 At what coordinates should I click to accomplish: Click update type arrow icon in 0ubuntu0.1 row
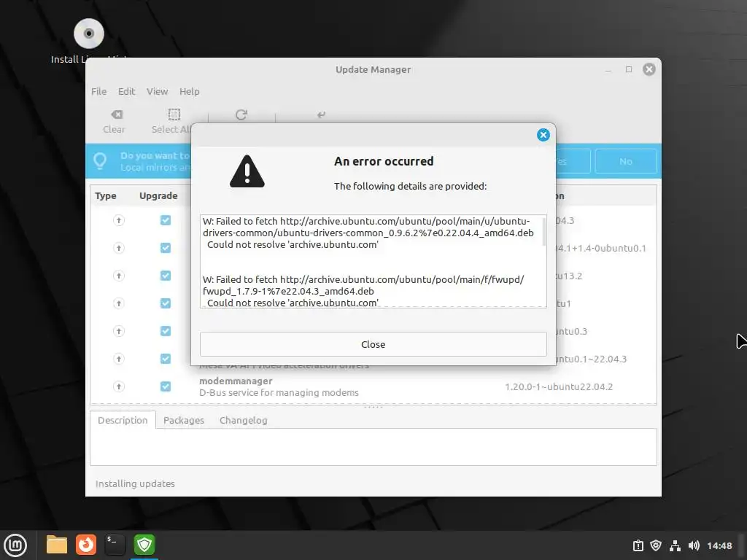pyautogui.click(x=119, y=248)
